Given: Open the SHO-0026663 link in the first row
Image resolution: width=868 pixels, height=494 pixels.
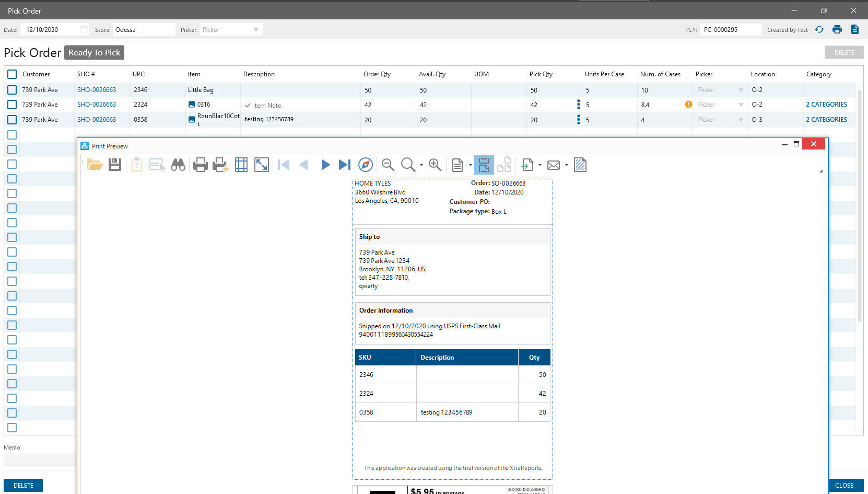Looking at the screenshot, I should pyautogui.click(x=97, y=90).
